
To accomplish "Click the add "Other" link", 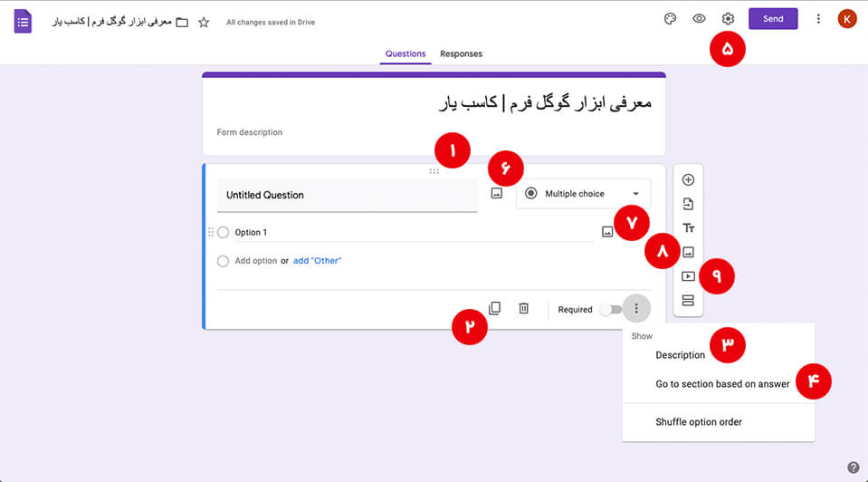I will click(317, 261).
